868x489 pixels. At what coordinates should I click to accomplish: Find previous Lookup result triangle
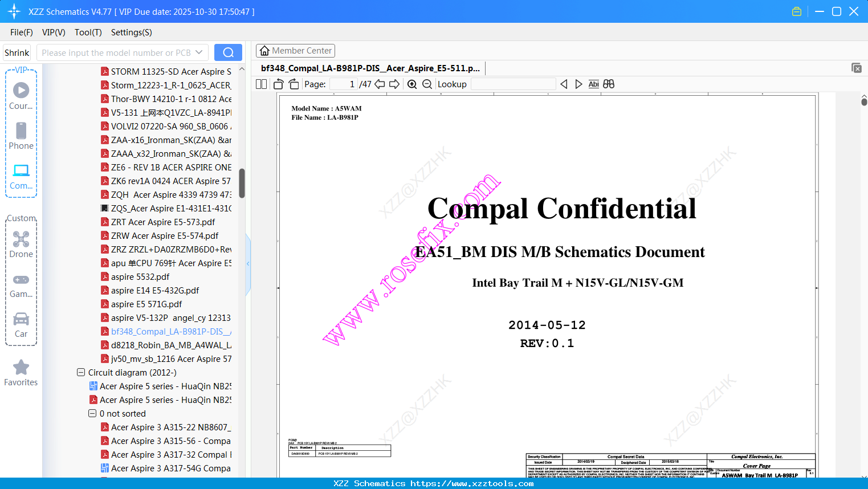pos(564,84)
